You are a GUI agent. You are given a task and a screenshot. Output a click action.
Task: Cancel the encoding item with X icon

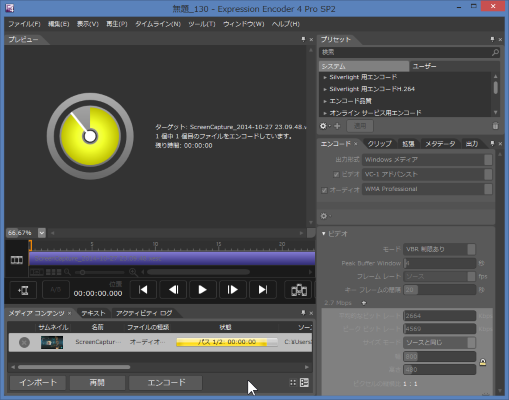coord(24,342)
